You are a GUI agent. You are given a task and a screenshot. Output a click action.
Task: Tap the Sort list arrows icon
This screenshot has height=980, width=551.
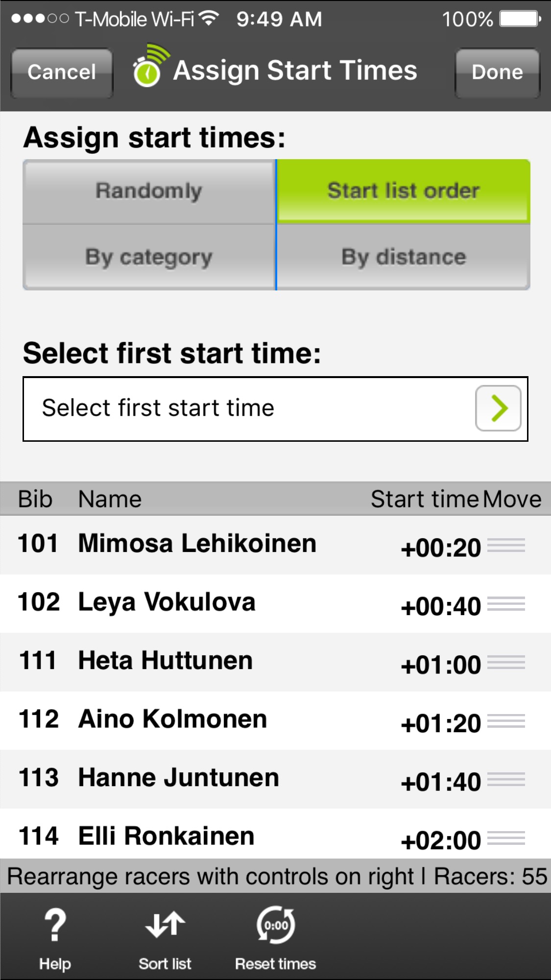pos(165,925)
